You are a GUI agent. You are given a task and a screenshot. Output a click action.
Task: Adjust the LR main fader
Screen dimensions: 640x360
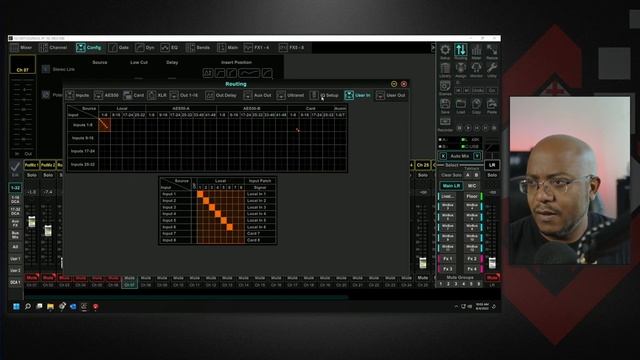tap(492, 263)
